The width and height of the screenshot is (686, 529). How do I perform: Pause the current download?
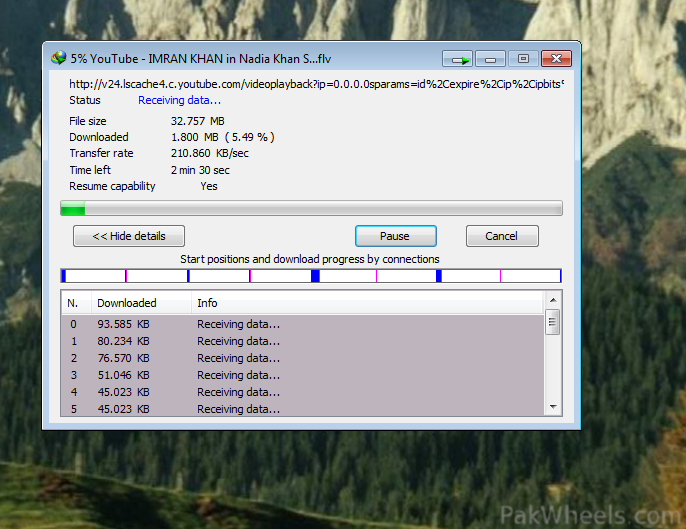pos(395,236)
